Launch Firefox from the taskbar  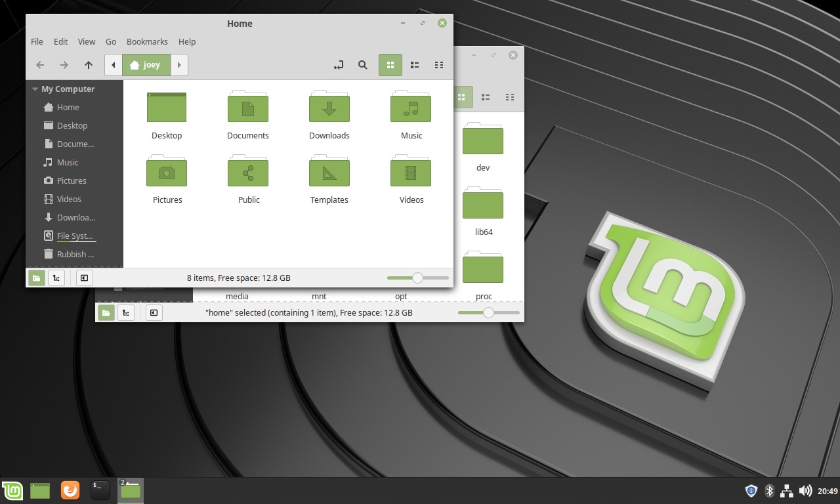70,490
